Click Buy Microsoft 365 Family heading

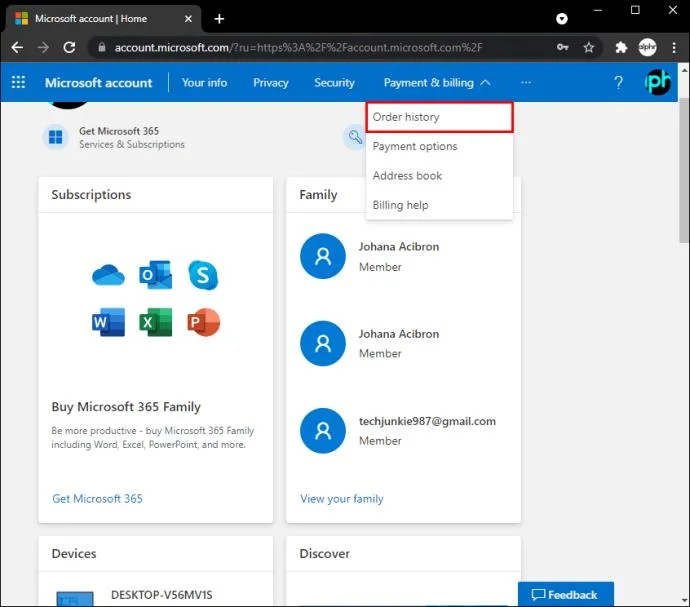pyautogui.click(x=126, y=406)
